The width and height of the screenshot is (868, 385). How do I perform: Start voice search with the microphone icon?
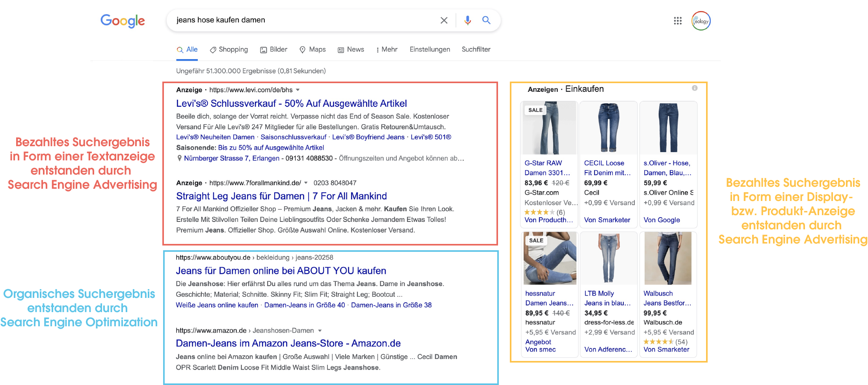tap(468, 20)
